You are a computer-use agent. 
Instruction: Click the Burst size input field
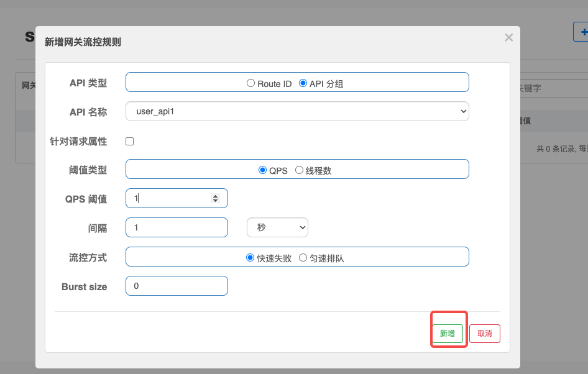(177, 286)
